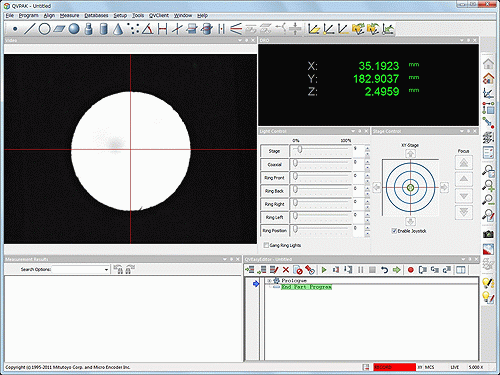
Task: Open the Stage Control panel dropdown arrow
Action: (x=462, y=131)
